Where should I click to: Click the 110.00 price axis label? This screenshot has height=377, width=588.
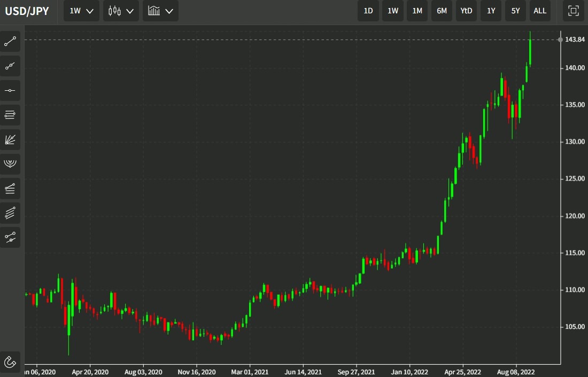[x=575, y=289]
